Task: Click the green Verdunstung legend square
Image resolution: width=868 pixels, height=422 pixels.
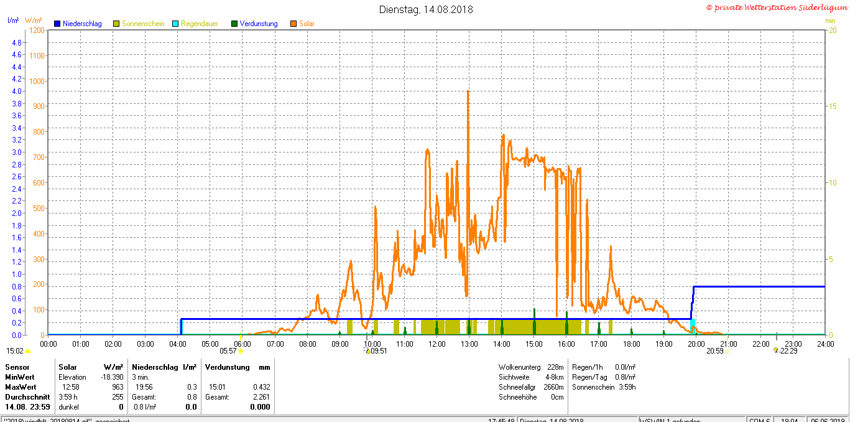Action: (x=234, y=24)
